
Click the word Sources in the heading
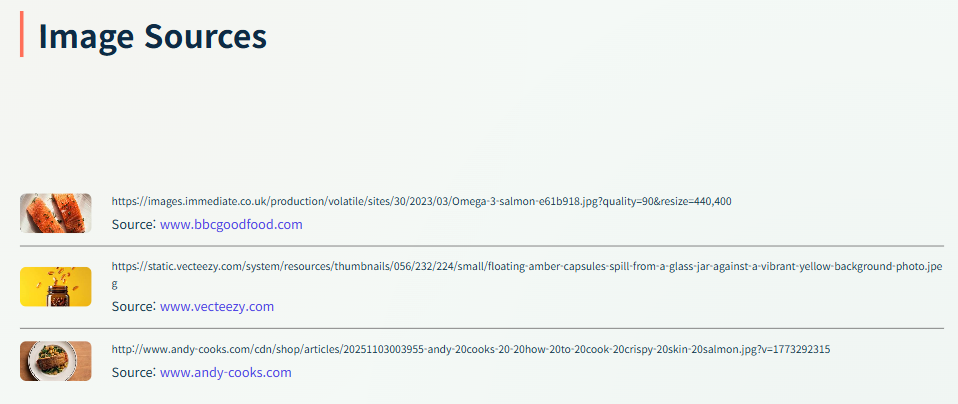(205, 37)
